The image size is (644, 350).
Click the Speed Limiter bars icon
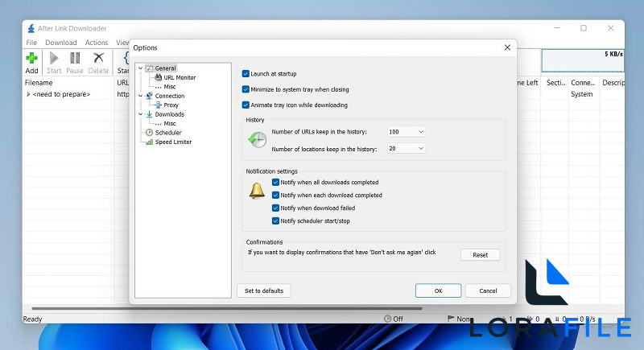pyautogui.click(x=150, y=142)
